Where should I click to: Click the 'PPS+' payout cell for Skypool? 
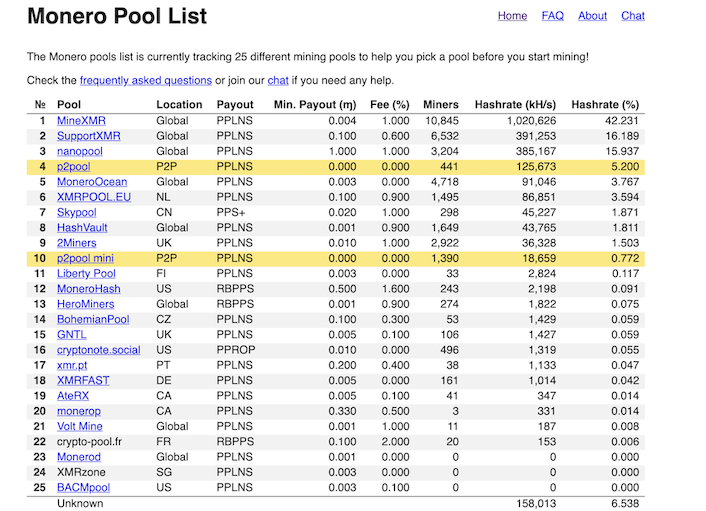pyautogui.click(x=231, y=213)
